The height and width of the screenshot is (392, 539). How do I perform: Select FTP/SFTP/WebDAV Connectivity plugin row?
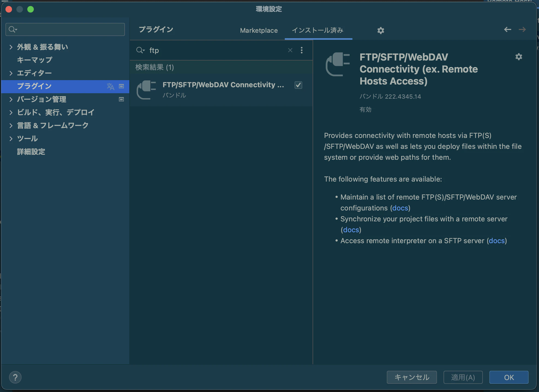pos(221,90)
